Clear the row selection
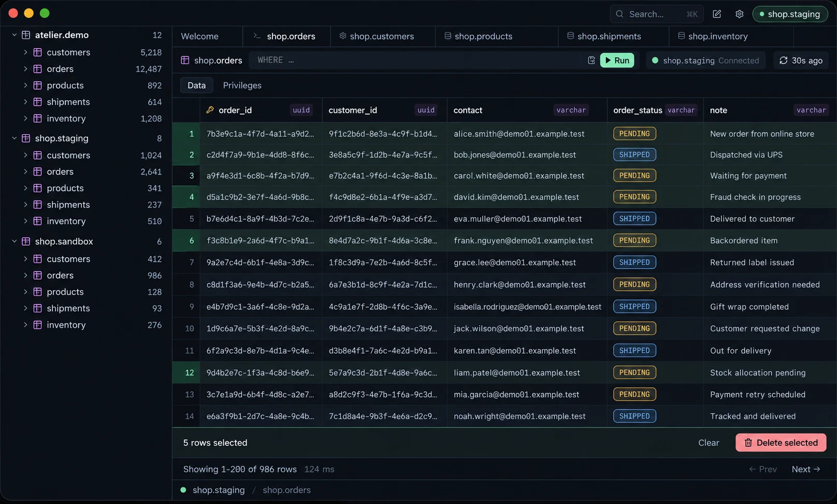The image size is (837, 504). (x=709, y=442)
